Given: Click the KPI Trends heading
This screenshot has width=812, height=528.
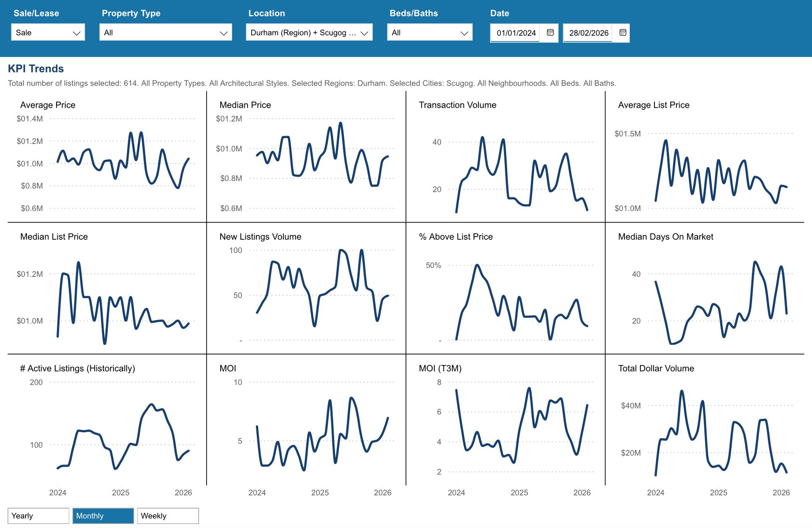Looking at the screenshot, I should [x=36, y=68].
